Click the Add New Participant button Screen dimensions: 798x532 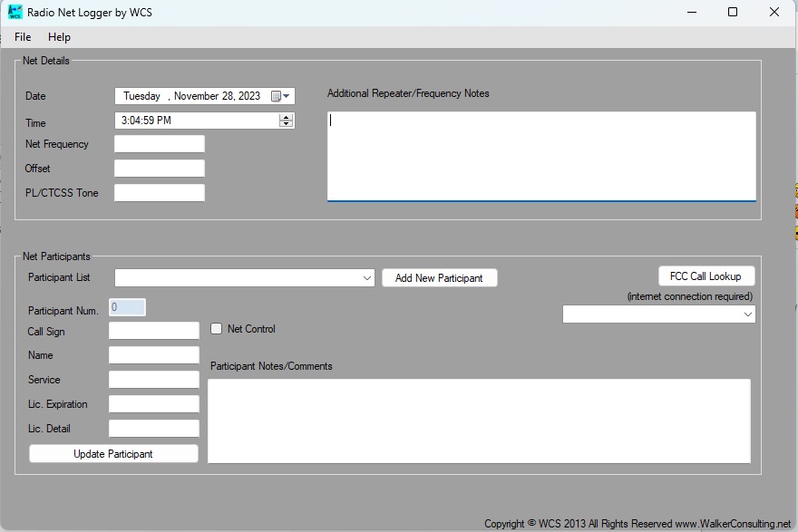point(439,278)
